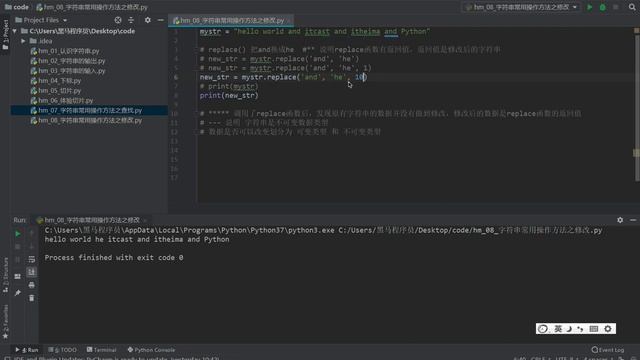Open the soft keyboard icon in IME bar

pos(594,329)
